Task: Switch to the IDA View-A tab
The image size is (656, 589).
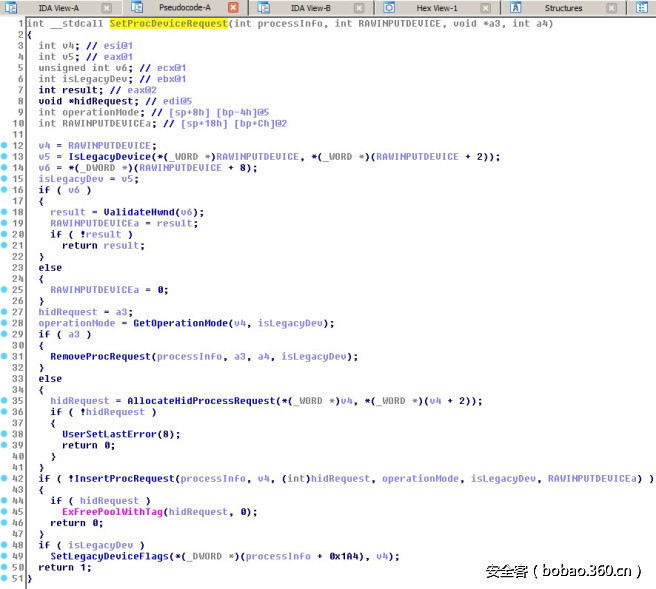Action: click(58, 8)
